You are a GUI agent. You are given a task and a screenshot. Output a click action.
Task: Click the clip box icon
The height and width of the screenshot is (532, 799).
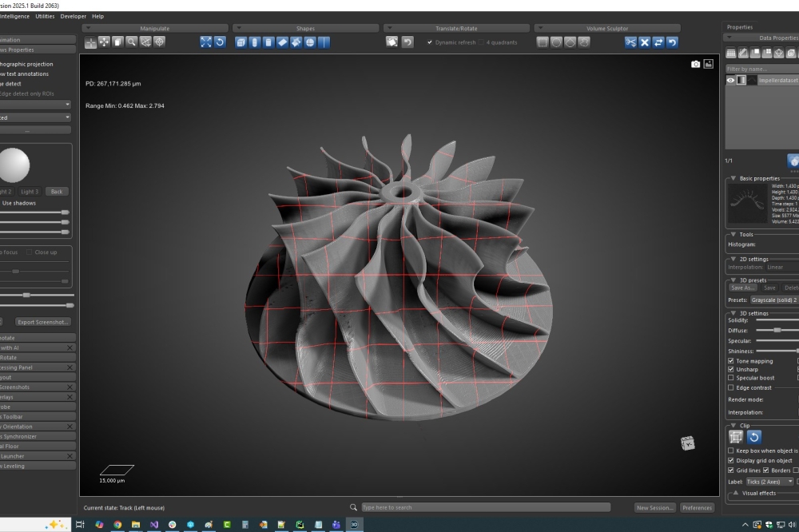(736, 437)
